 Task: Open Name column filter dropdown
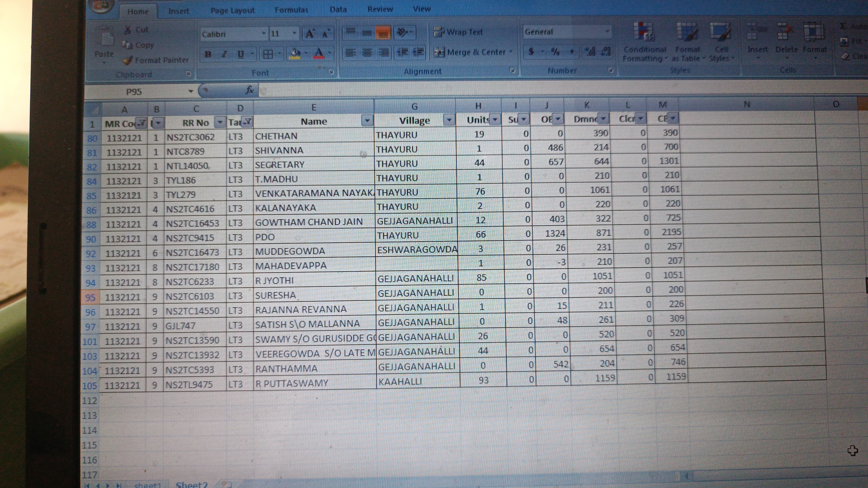(x=367, y=121)
